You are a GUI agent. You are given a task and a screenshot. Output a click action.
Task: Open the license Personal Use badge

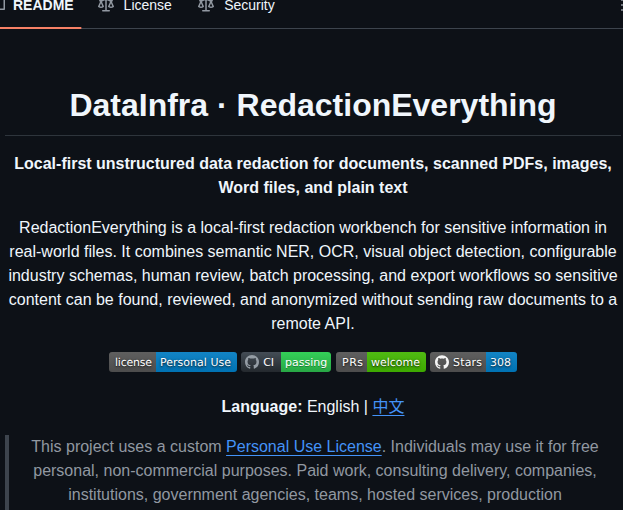(x=173, y=362)
